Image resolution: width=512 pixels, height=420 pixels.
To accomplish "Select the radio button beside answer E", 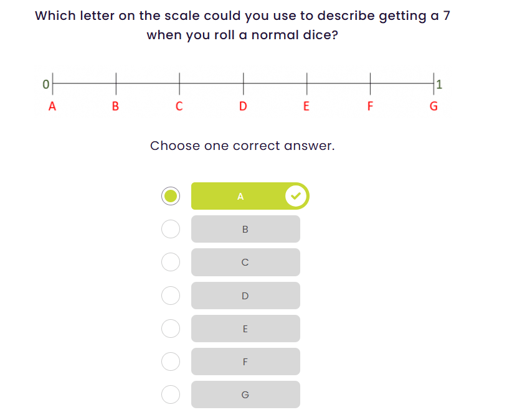I will (x=171, y=328).
